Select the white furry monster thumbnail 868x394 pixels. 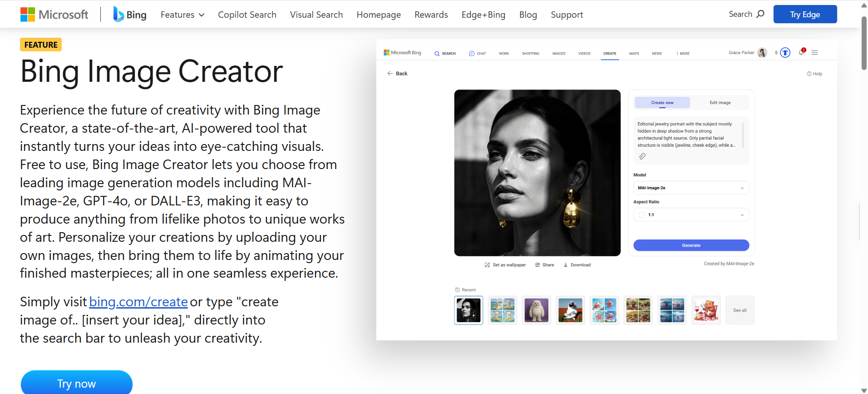point(536,310)
